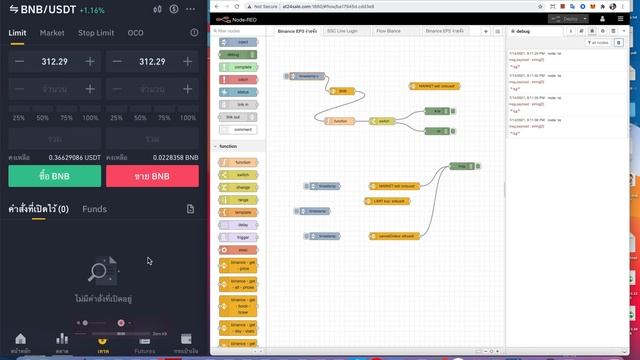Viewport: 640px width, 360px height.
Task: Open Futures in bottom navigation
Action: coord(144,345)
